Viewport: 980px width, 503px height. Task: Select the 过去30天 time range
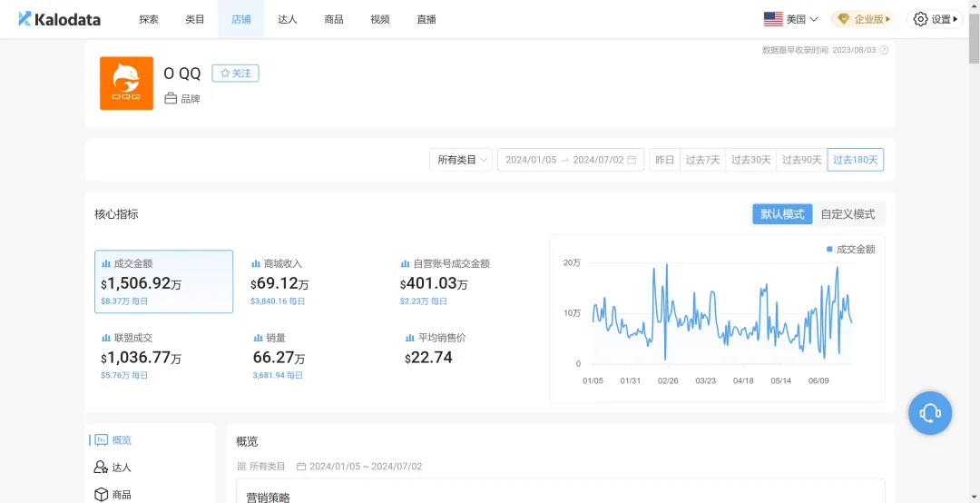750,160
